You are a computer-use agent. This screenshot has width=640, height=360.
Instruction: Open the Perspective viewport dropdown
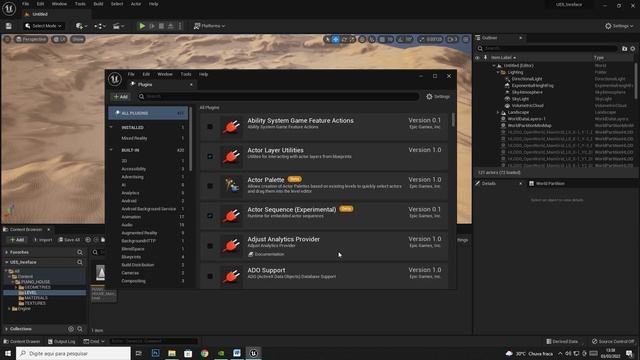[31, 39]
